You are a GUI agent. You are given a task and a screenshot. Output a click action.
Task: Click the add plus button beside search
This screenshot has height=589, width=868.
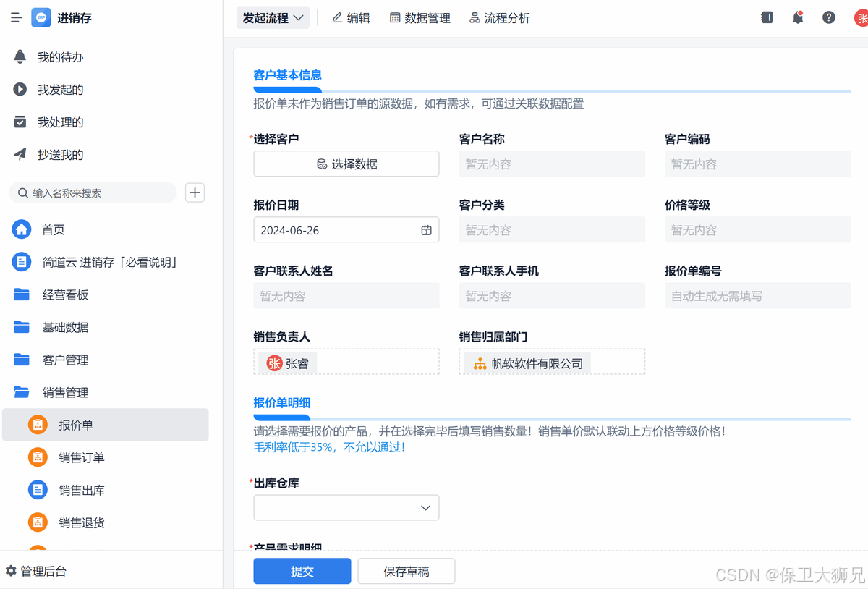195,192
